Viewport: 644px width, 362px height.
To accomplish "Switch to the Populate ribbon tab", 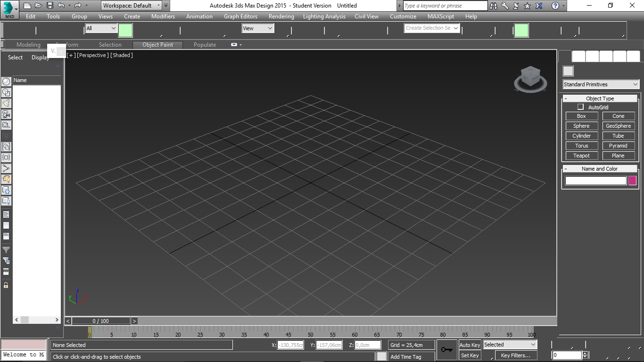I will click(205, 45).
